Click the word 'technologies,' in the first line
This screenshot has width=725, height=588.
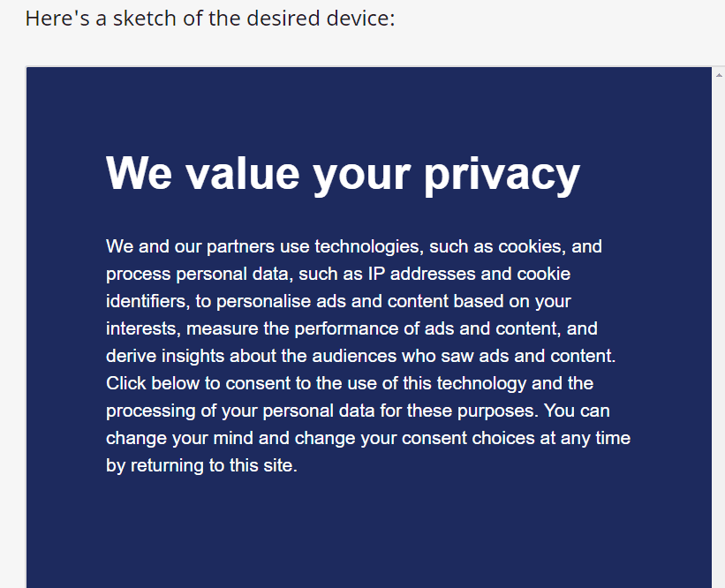click(369, 247)
